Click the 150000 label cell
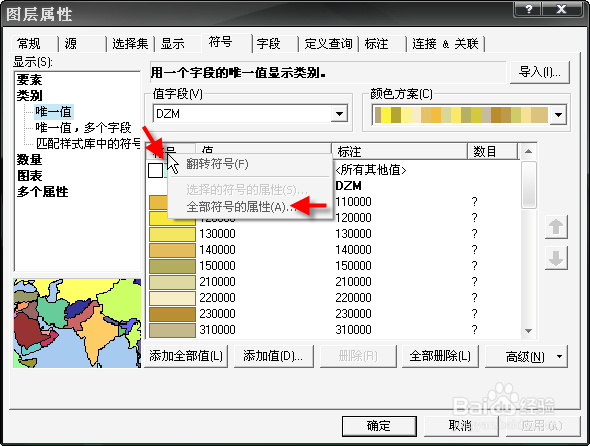The width and height of the screenshot is (590, 446). pos(353,266)
